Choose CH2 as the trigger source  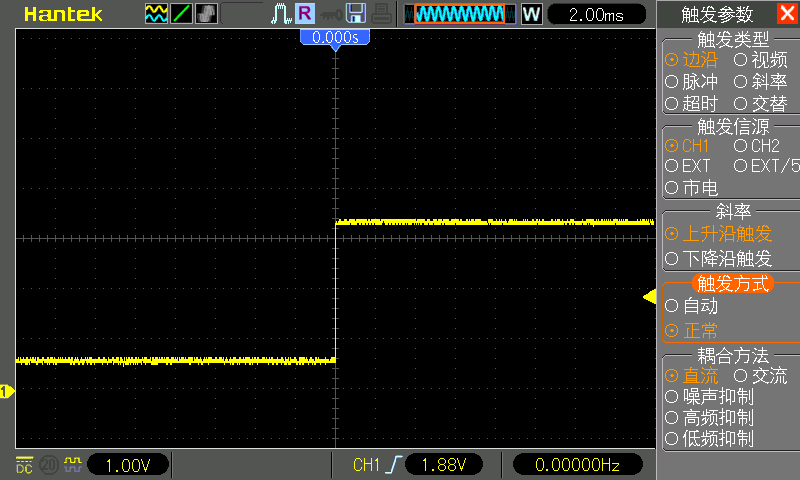[757, 145]
